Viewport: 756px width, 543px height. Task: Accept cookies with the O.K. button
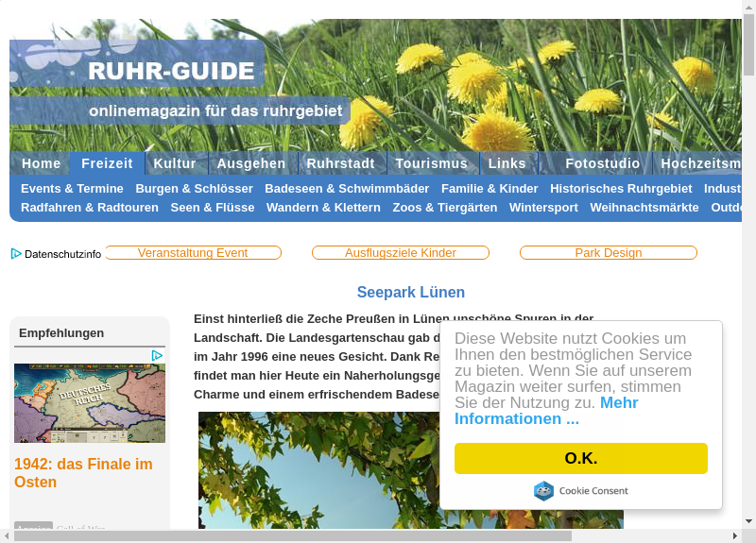tap(581, 458)
